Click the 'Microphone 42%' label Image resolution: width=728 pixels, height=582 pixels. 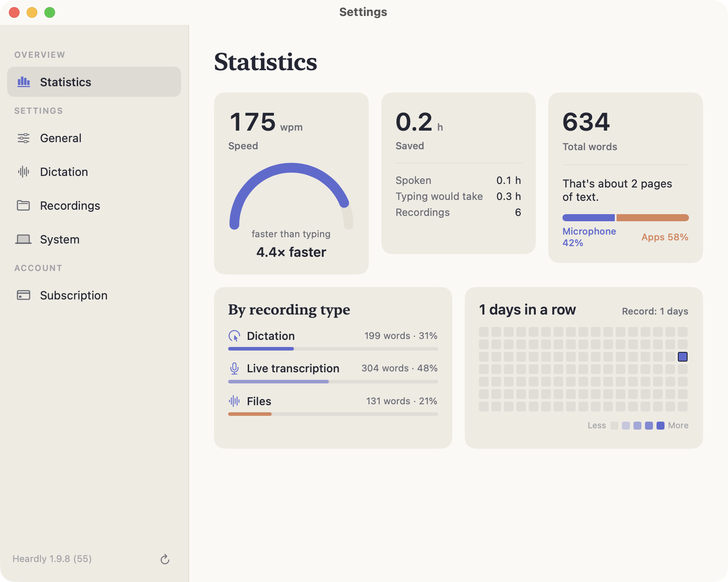point(589,237)
